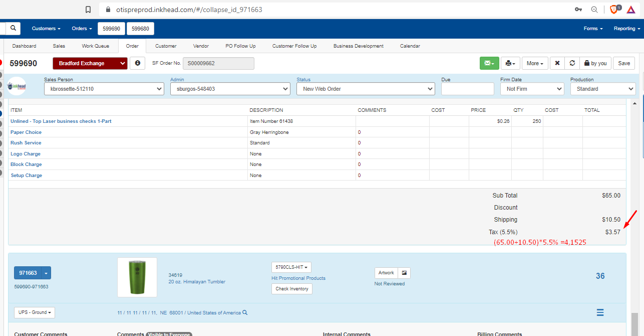
Task: Expand the UPS - Ground shipping dropdown
Action: pyautogui.click(x=35, y=312)
